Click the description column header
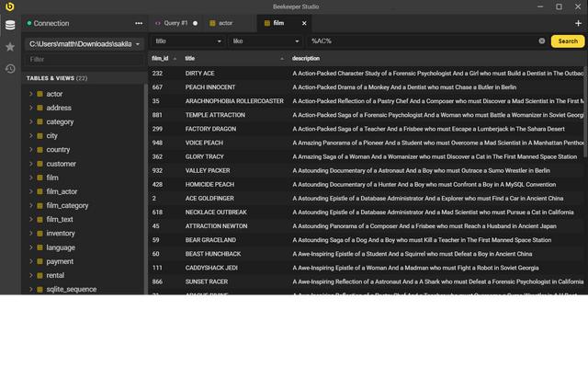 coord(306,59)
